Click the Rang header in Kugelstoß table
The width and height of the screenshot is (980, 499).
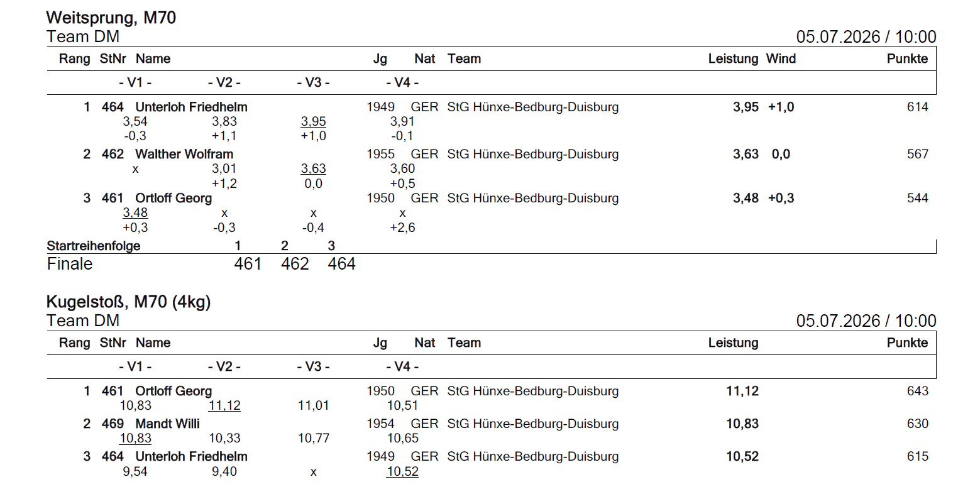(74, 343)
